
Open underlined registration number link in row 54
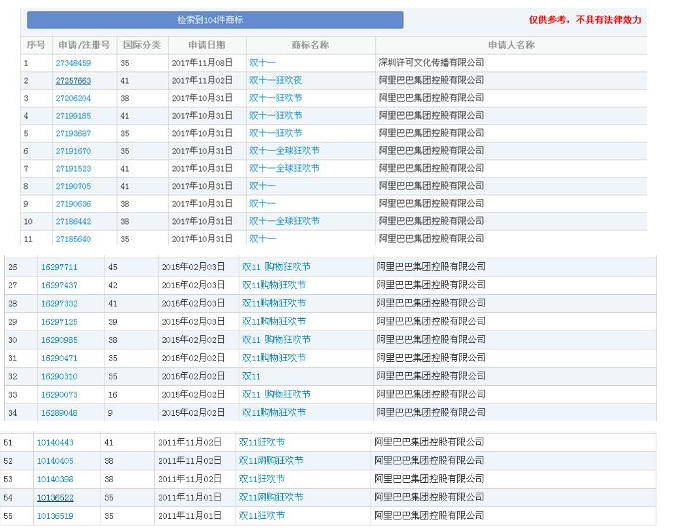[x=55, y=498]
